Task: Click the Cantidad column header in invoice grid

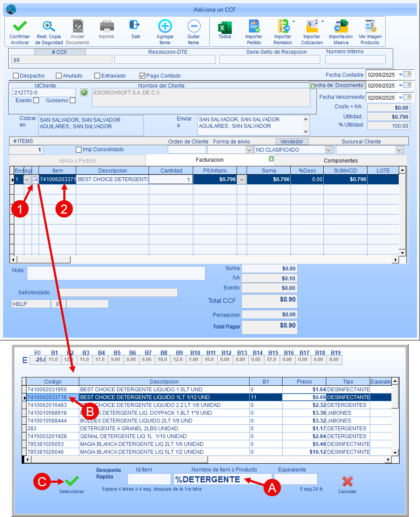Action: pyautogui.click(x=171, y=170)
